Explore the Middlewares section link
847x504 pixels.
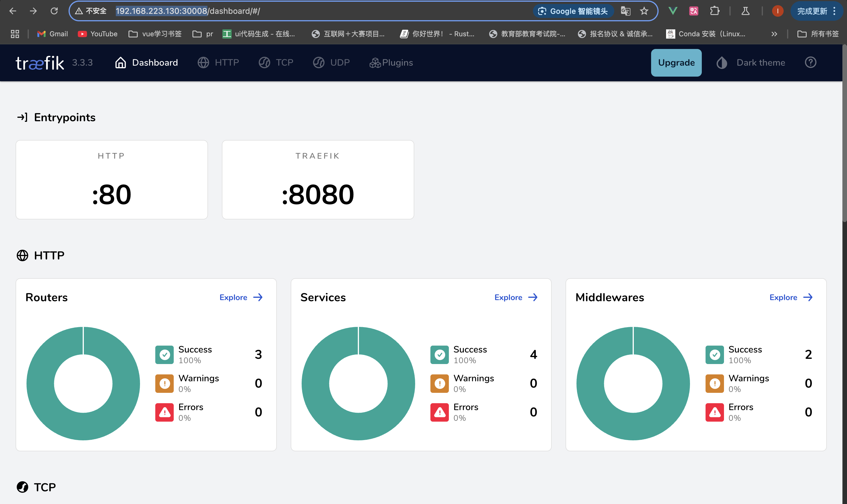pyautogui.click(x=791, y=298)
